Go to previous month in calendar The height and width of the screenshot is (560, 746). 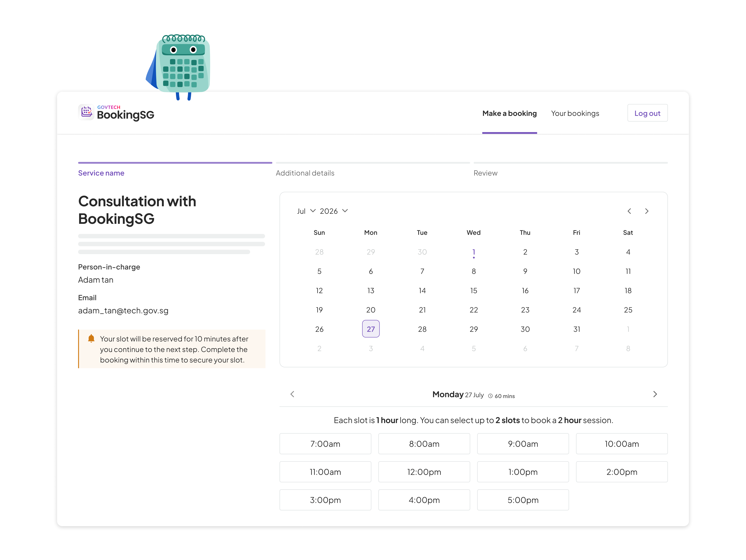pos(629,211)
